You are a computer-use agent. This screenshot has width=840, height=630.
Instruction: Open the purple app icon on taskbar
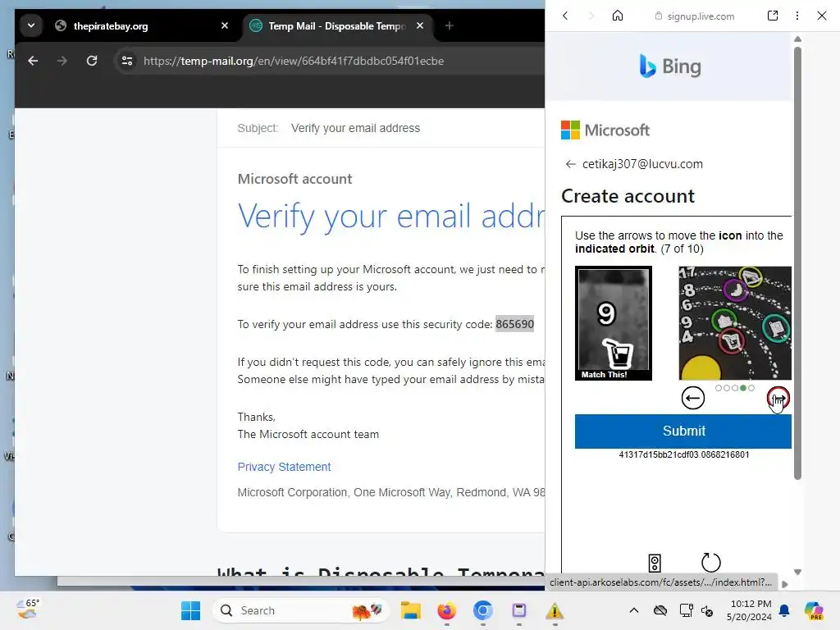(519, 610)
